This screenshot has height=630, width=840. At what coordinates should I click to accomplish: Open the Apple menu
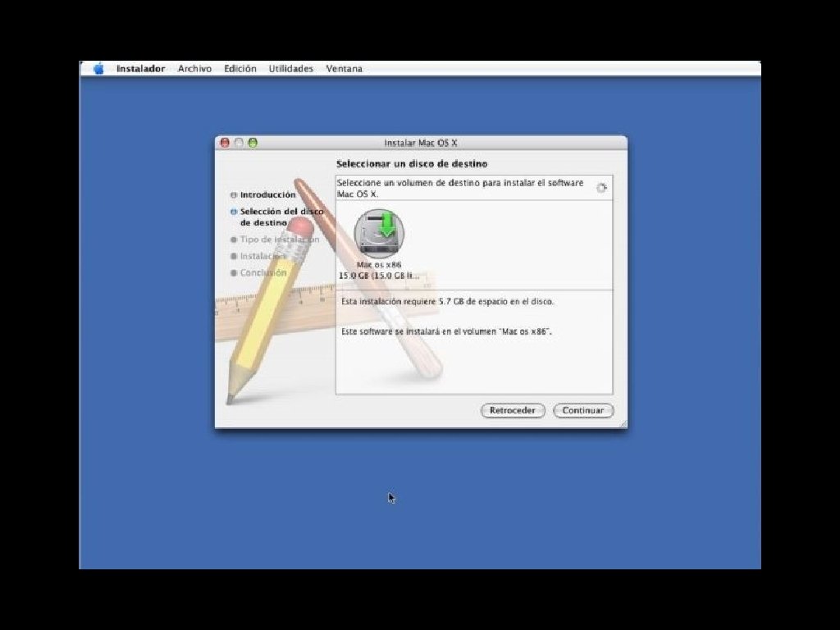[98, 69]
